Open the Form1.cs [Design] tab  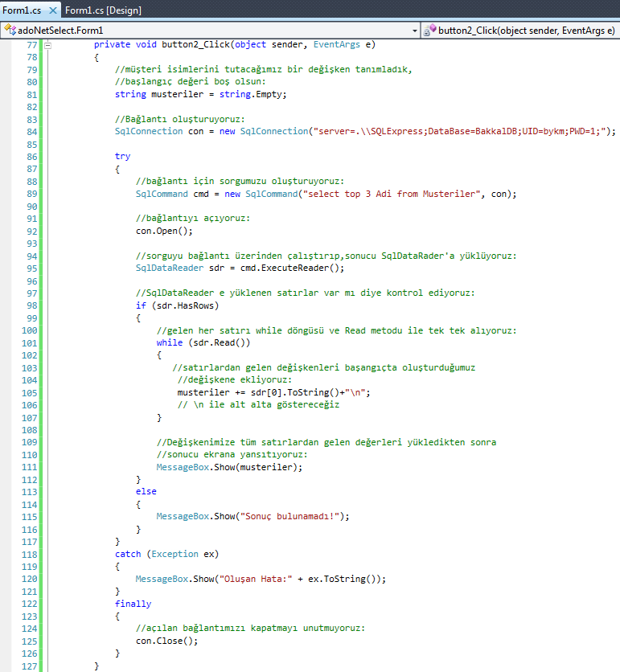pos(103,10)
